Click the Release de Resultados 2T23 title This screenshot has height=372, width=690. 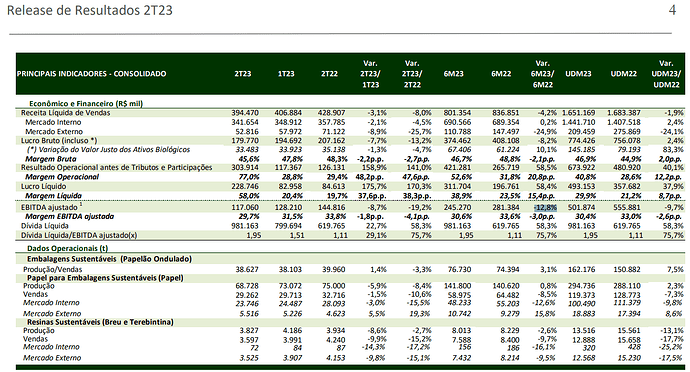pos(89,11)
